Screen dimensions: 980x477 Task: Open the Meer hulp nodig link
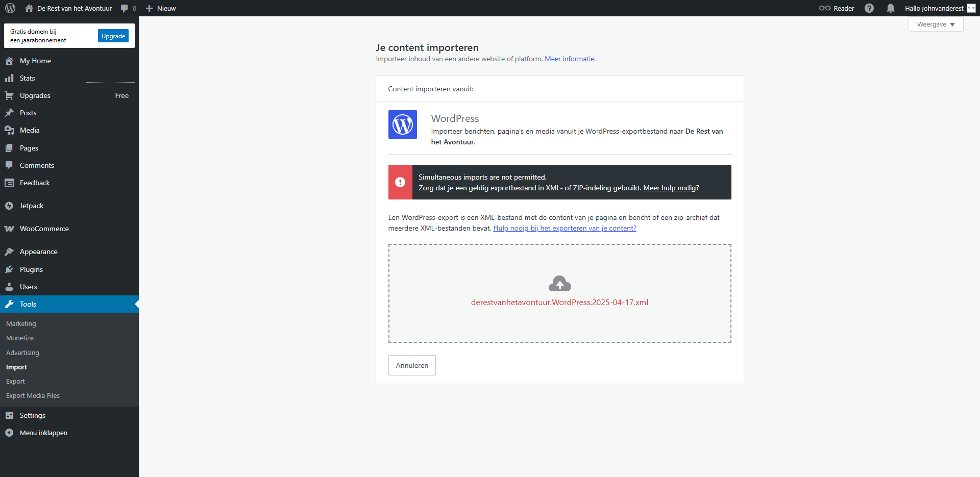click(669, 188)
